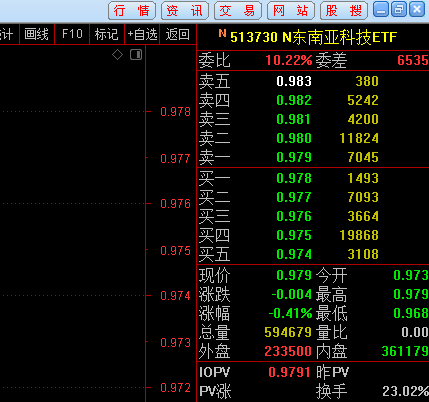Select 买一 price 0.978
This screenshot has height=402, width=429.
point(294,178)
